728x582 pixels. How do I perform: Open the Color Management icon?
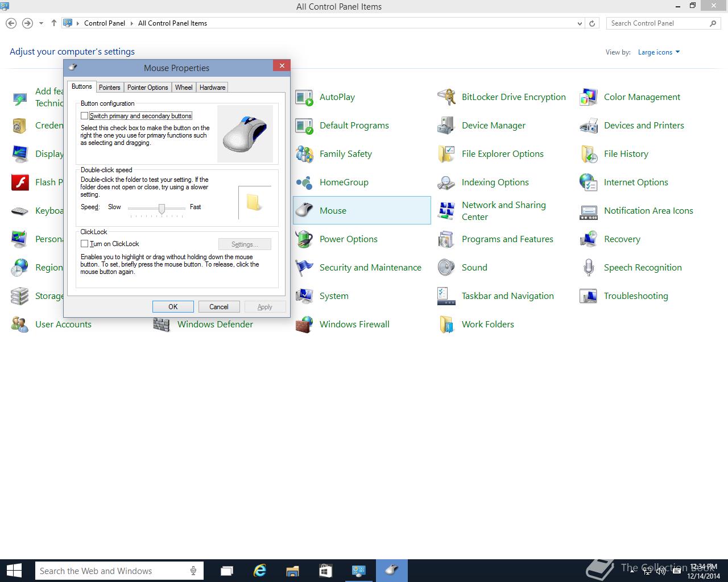[x=589, y=97]
